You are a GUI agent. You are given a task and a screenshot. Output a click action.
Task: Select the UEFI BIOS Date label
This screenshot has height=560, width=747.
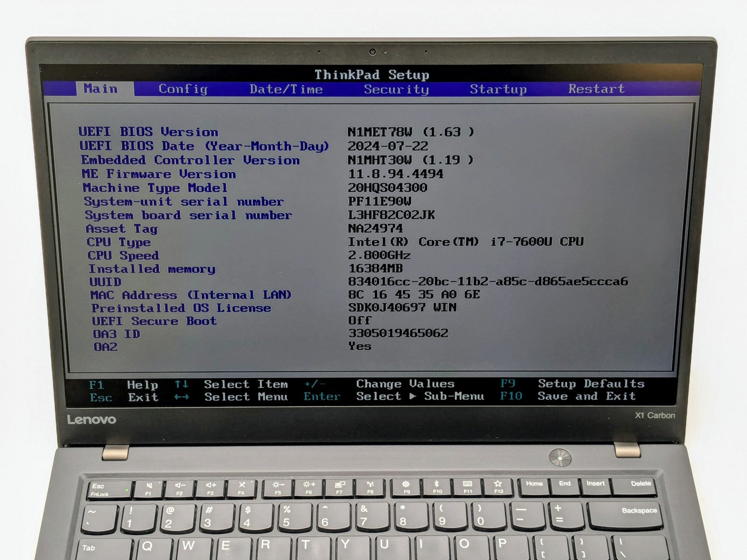(x=204, y=146)
